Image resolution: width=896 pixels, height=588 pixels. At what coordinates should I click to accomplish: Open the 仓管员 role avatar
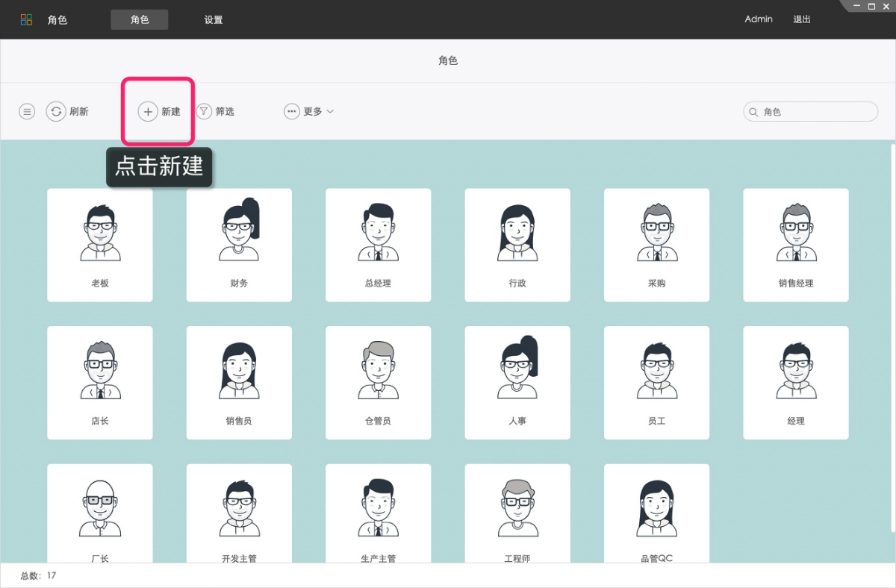pos(379,370)
